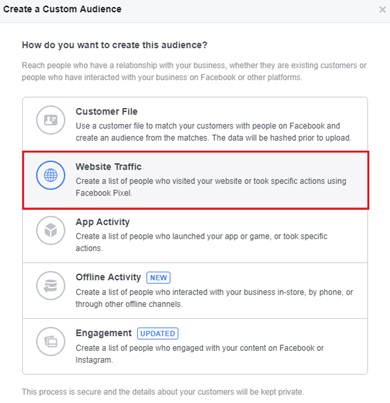
Task: Pick the Offline Activity heading
Action: 108,277
